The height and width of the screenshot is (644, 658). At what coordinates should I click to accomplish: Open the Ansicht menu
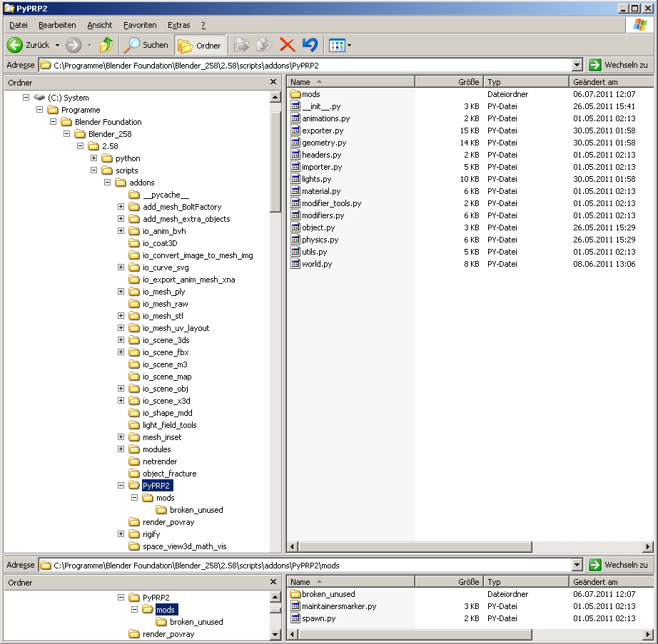tap(99, 25)
